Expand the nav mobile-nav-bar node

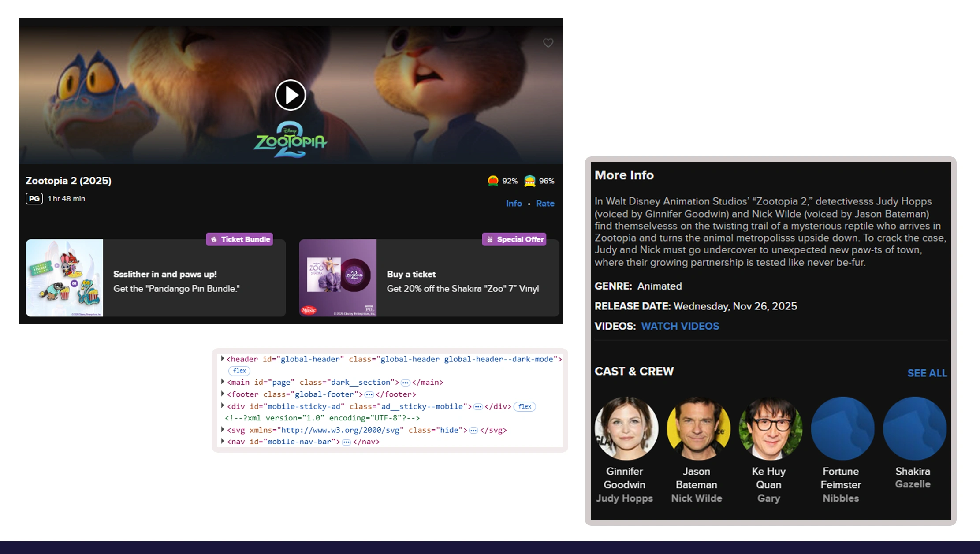point(223,441)
